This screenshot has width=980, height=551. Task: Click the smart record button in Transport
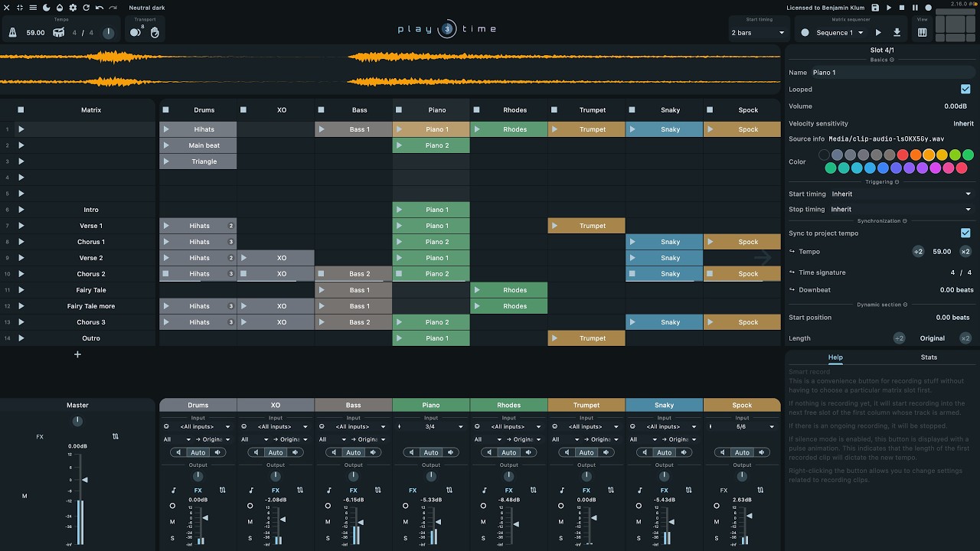[x=136, y=32]
